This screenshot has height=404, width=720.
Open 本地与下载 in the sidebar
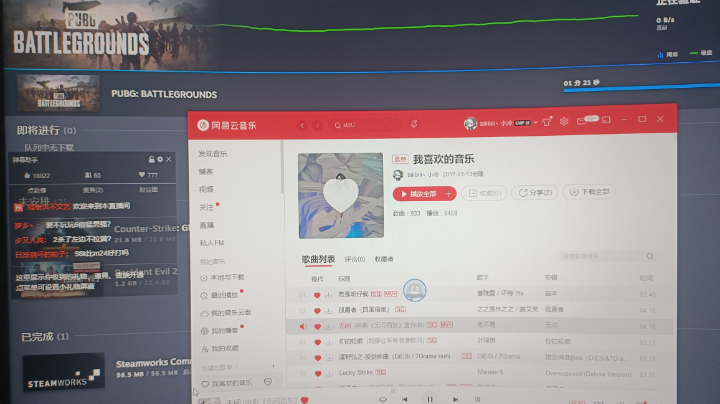click(223, 278)
